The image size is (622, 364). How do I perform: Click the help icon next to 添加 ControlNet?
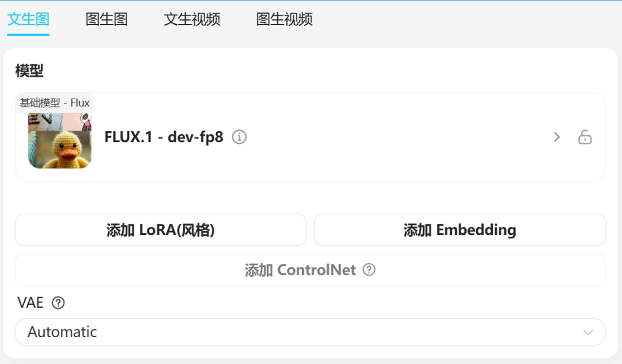point(369,270)
